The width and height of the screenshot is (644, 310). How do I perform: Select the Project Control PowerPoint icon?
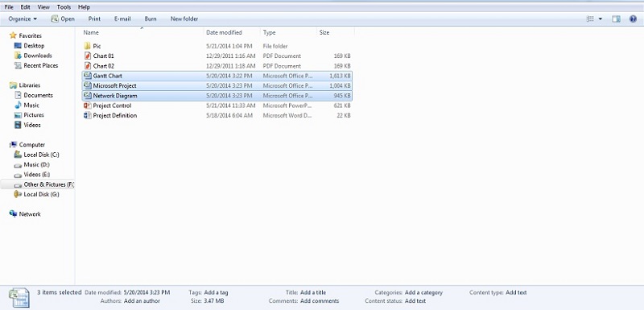pos(87,105)
